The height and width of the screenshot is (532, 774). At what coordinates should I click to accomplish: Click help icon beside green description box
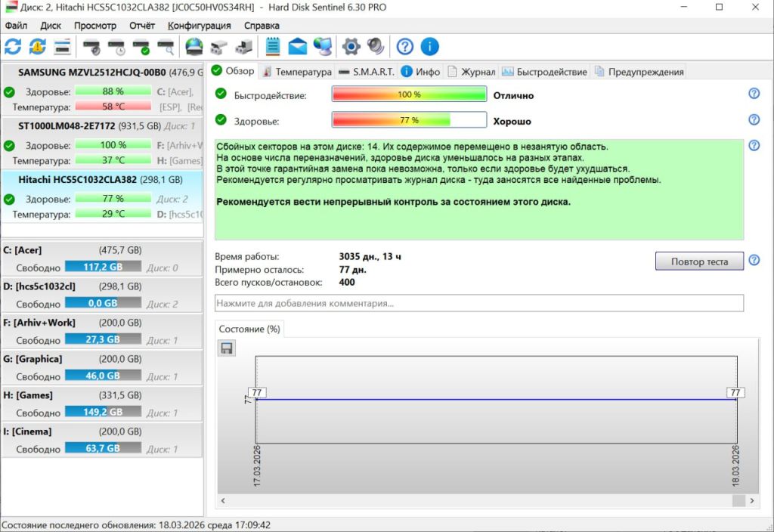click(x=754, y=145)
